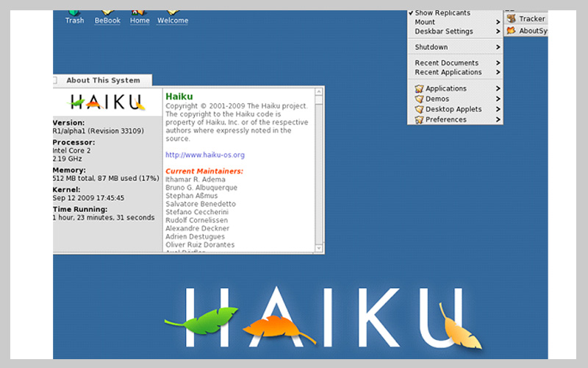
Task: Expand the Deskbar Settings submenu arrow
Action: click(x=498, y=32)
